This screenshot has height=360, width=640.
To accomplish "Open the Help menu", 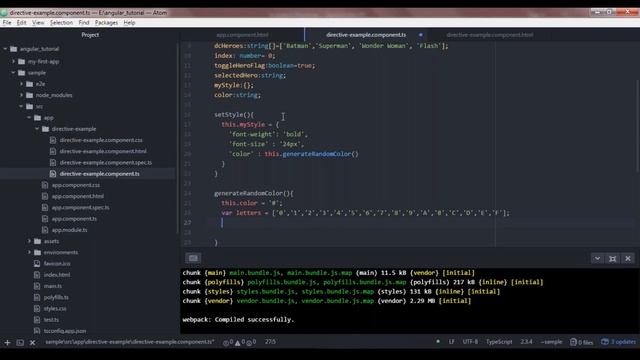I will coord(129,23).
